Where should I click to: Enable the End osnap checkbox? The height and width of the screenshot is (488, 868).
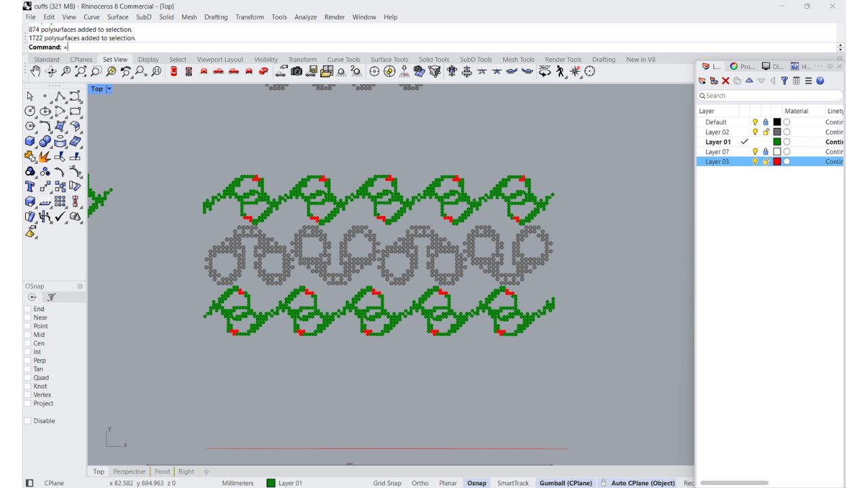tap(28, 309)
